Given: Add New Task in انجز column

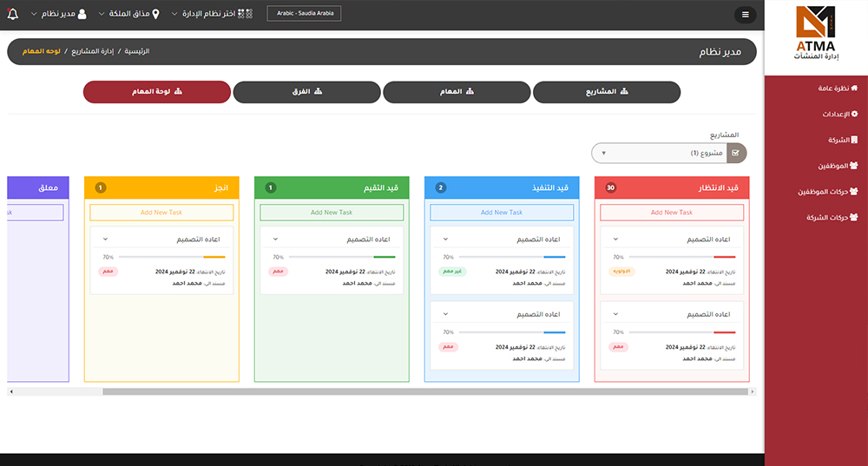Looking at the screenshot, I should point(161,213).
